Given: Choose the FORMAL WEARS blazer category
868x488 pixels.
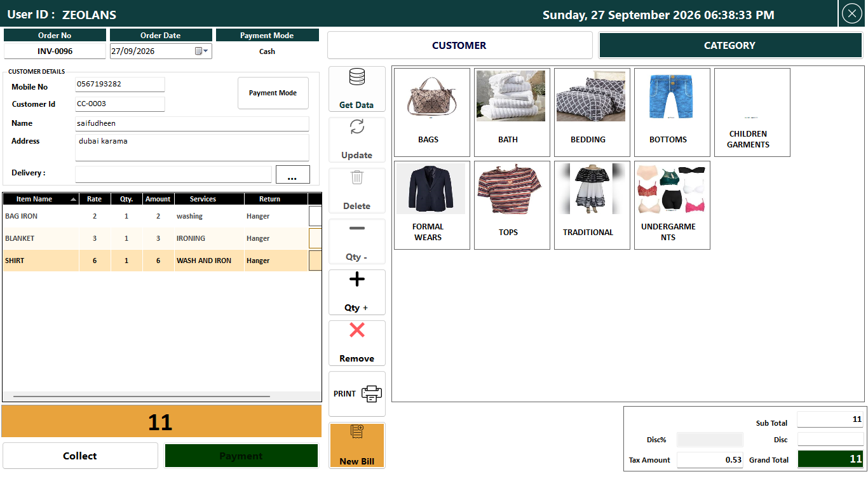Looking at the screenshot, I should pyautogui.click(x=432, y=205).
